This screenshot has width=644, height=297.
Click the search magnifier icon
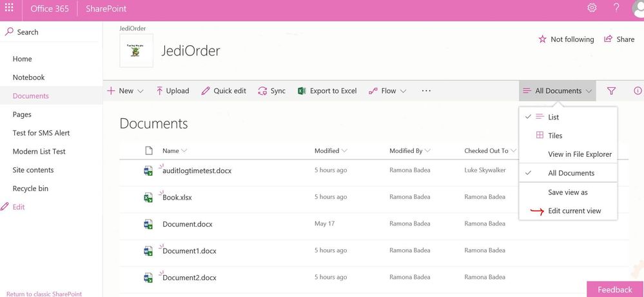9,32
